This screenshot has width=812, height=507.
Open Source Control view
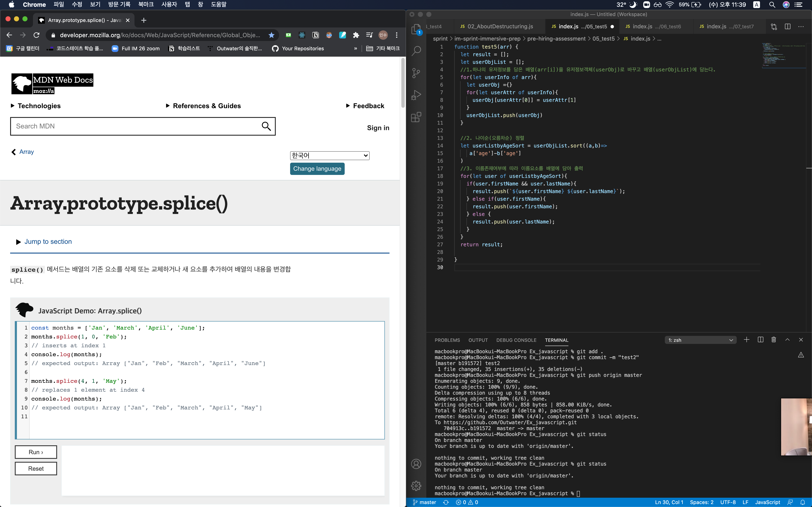tap(416, 73)
